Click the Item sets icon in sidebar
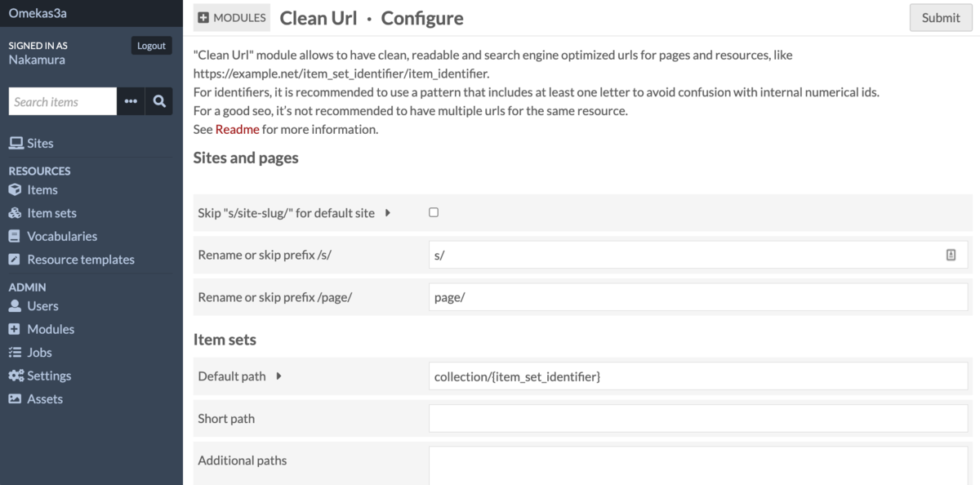 (15, 213)
